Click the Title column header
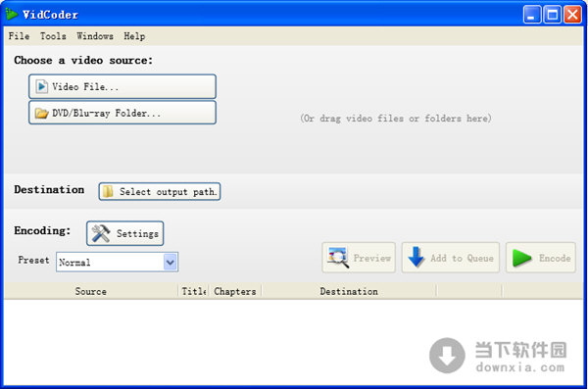Viewport: 588px width, 389px height. (x=193, y=291)
